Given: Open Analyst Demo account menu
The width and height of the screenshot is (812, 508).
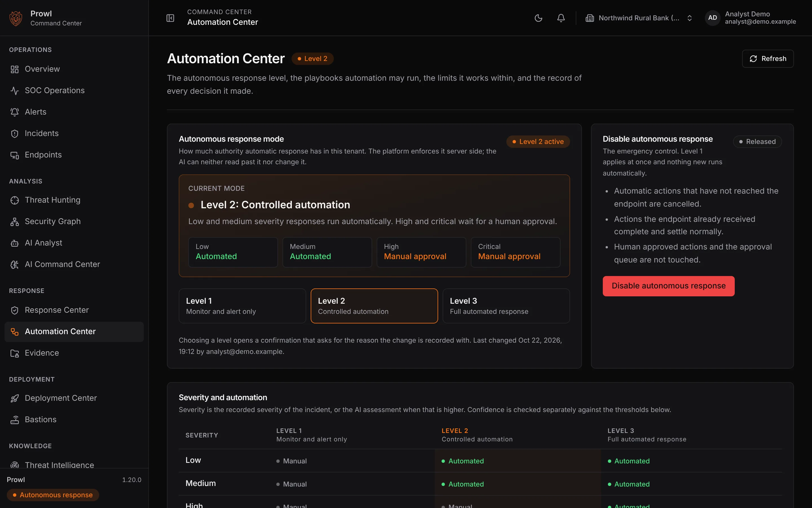Looking at the screenshot, I should pos(751,18).
